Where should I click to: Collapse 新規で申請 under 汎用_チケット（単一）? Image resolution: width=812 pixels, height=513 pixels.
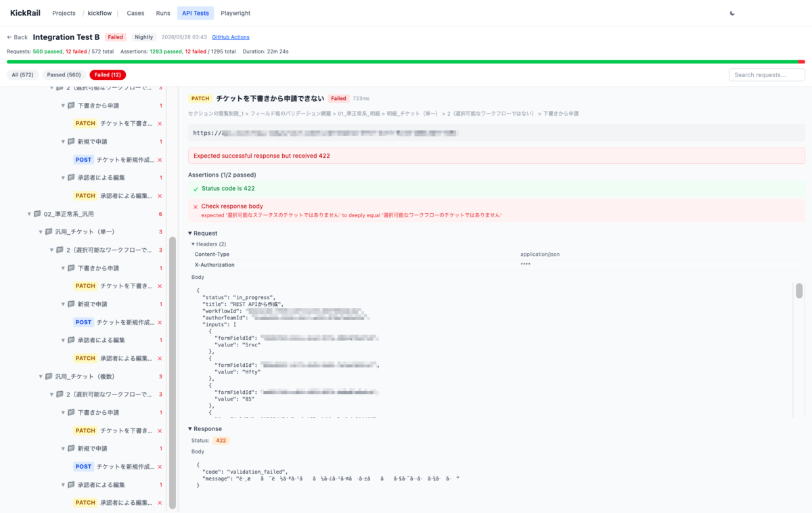63,305
